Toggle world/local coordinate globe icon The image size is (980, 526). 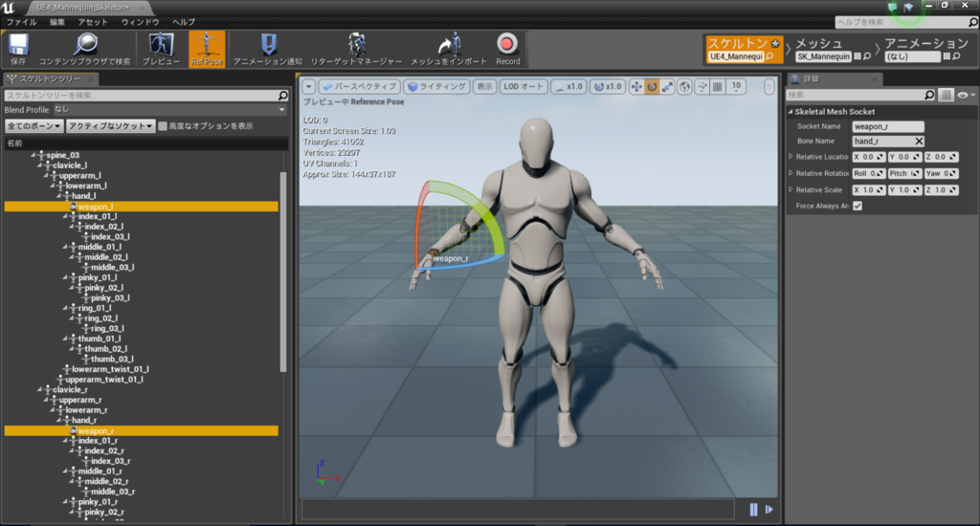pyautogui.click(x=685, y=87)
